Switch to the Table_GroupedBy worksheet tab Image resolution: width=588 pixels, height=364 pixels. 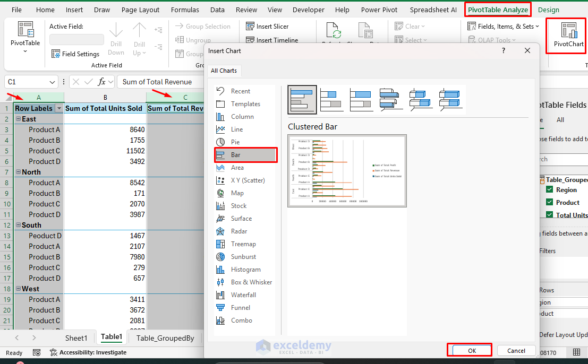[165, 338]
